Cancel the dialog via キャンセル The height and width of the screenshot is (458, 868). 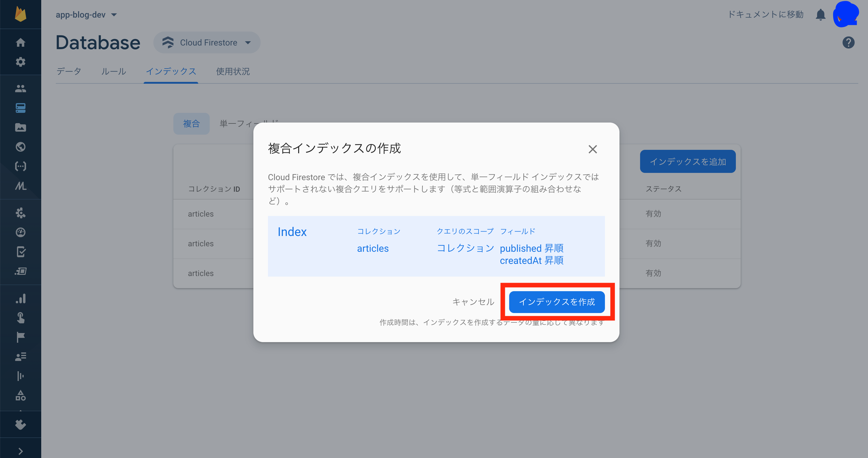point(473,302)
